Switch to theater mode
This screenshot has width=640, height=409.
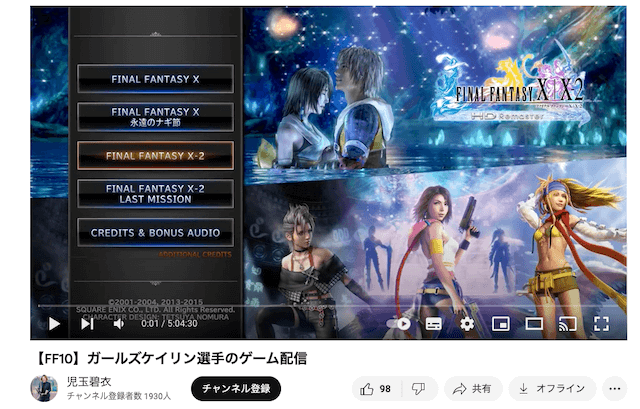pyautogui.click(x=534, y=324)
